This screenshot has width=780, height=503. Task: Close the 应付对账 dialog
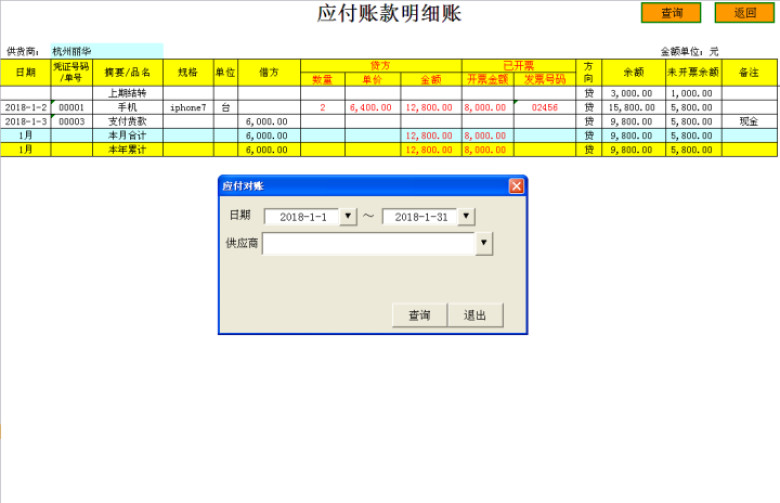(516, 186)
